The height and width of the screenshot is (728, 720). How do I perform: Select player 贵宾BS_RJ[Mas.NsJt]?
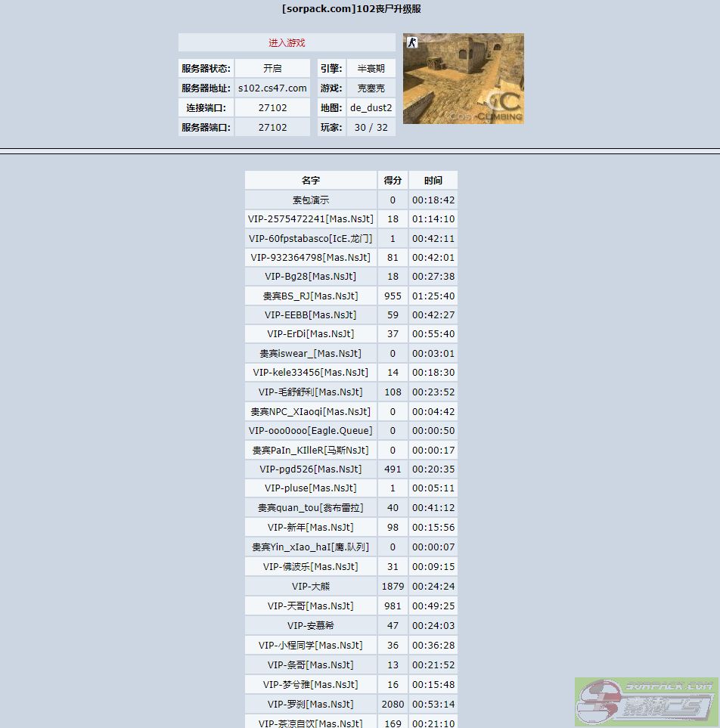tap(311, 296)
